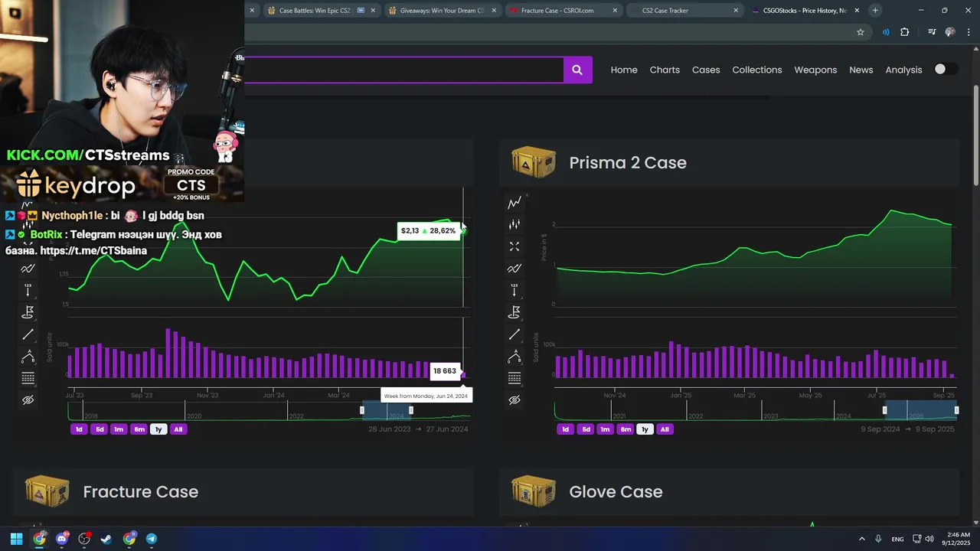
Task: Set left chart range to 5d
Action: pos(100,429)
